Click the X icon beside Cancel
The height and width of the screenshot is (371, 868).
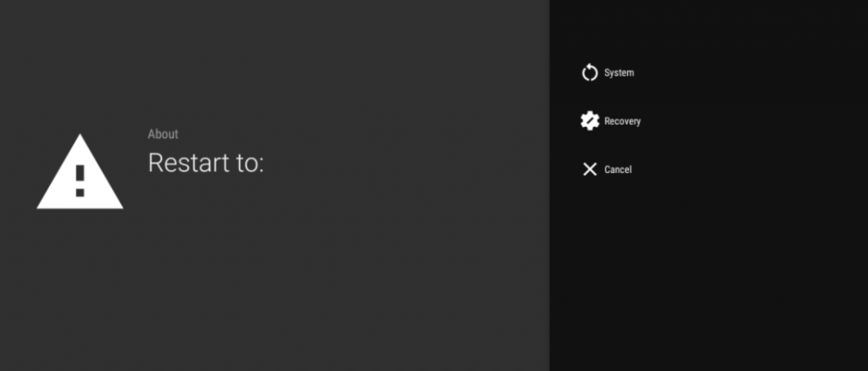coord(590,169)
